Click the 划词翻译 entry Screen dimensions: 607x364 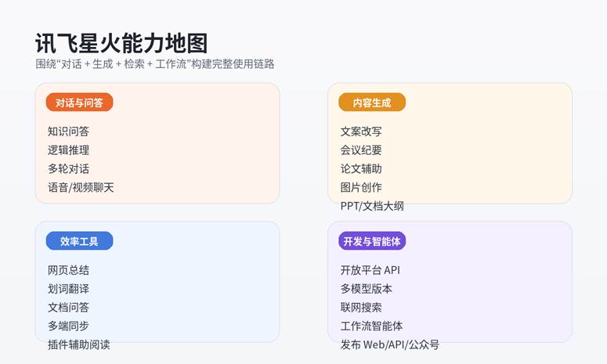68,289
